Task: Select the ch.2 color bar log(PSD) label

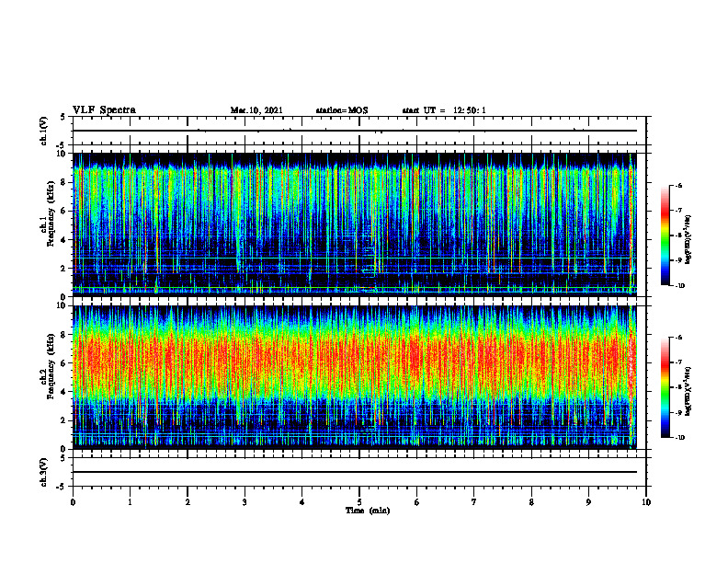Action: pyautogui.click(x=688, y=391)
